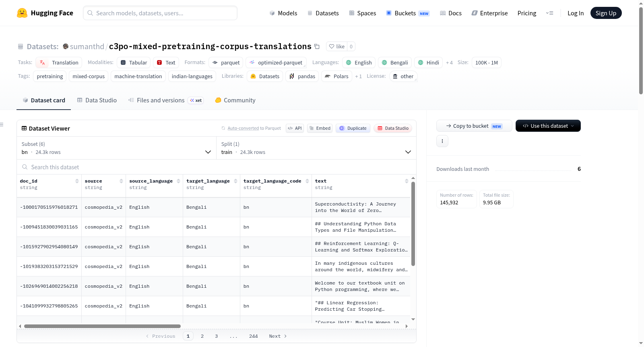Expand Use this dataset dropdown
The width and height of the screenshot is (644, 347).
pos(548,126)
